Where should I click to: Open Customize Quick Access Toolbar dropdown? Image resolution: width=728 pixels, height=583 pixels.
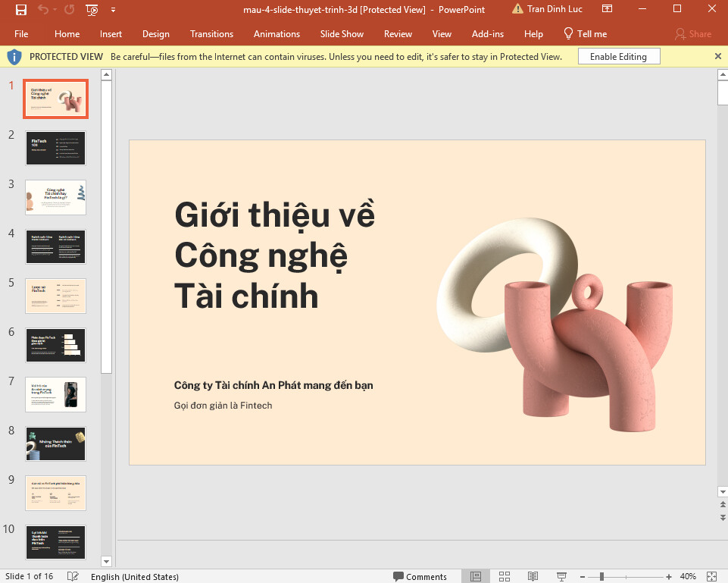click(113, 9)
